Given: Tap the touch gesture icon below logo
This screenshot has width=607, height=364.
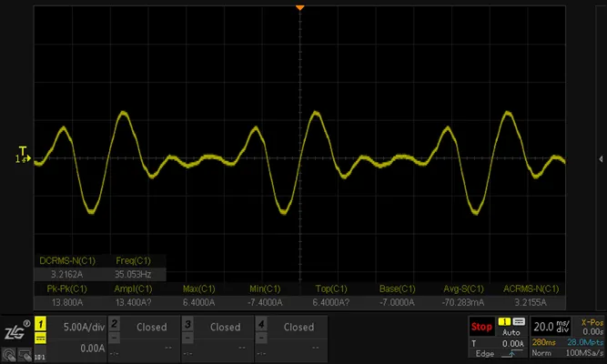Looking at the screenshot, I should click(9, 354).
